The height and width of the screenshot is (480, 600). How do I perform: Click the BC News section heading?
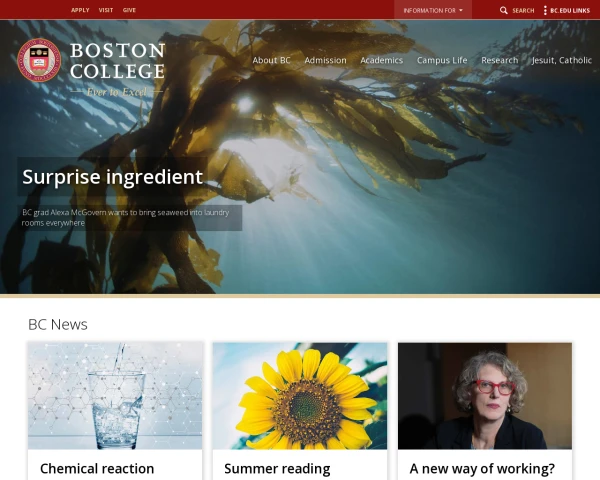coord(58,325)
